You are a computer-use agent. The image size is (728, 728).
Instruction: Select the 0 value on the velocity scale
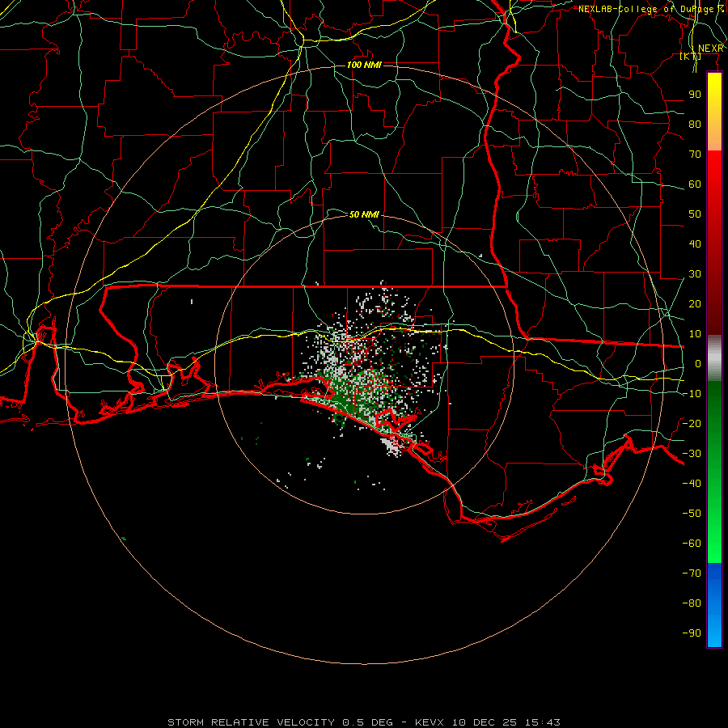coord(698,363)
